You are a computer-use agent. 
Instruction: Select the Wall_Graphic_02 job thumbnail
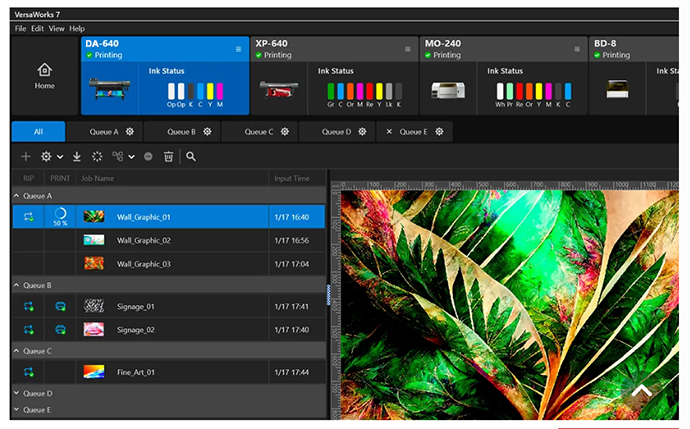[94, 240]
